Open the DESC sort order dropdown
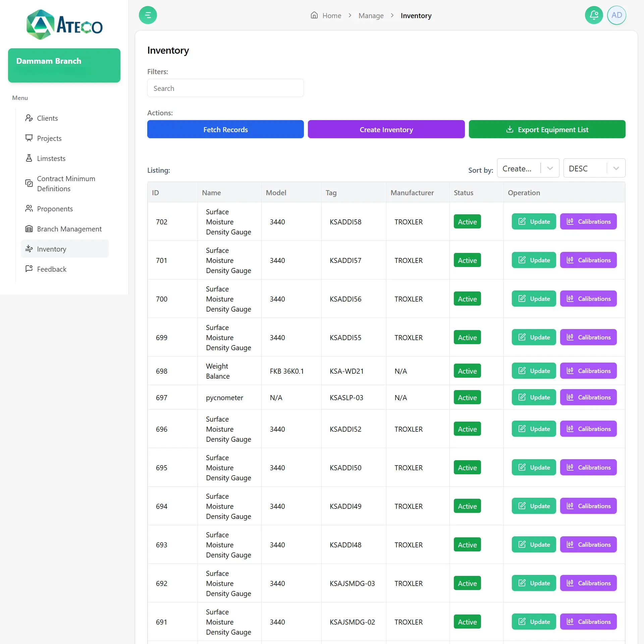Screen dimensions: 644x644 (594, 168)
